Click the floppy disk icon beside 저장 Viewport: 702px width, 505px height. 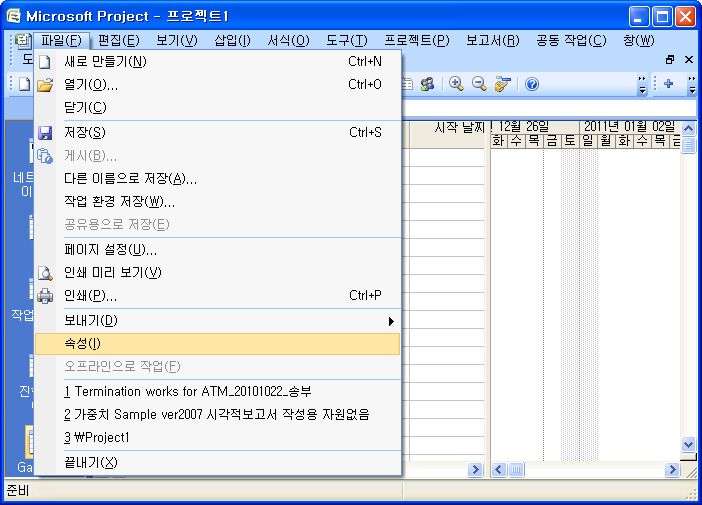click(45, 133)
